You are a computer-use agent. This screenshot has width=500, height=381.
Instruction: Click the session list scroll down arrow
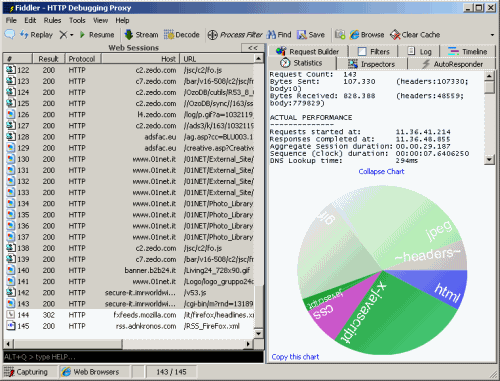point(258,334)
